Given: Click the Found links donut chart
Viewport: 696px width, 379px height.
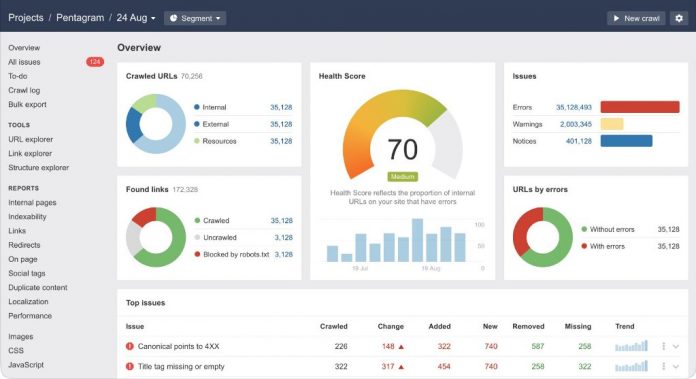Looking at the screenshot, I should pos(156,237).
